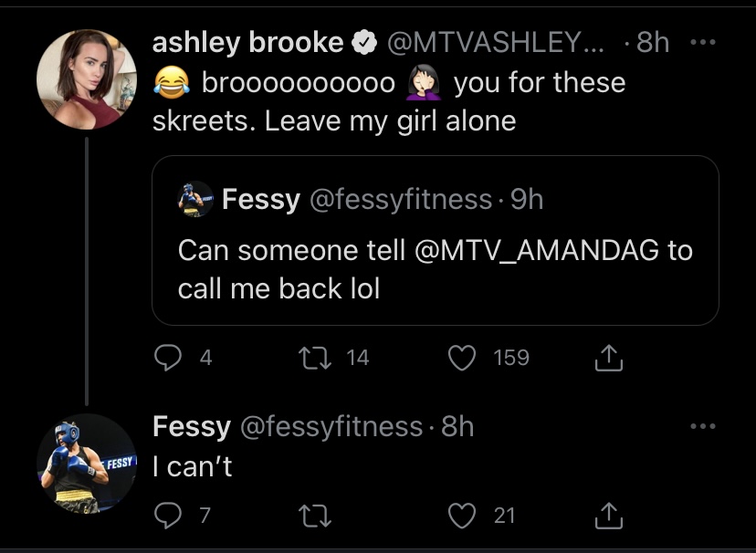Select the Fessy name in quoted tweet
The height and width of the screenshot is (553, 756).
click(x=261, y=199)
